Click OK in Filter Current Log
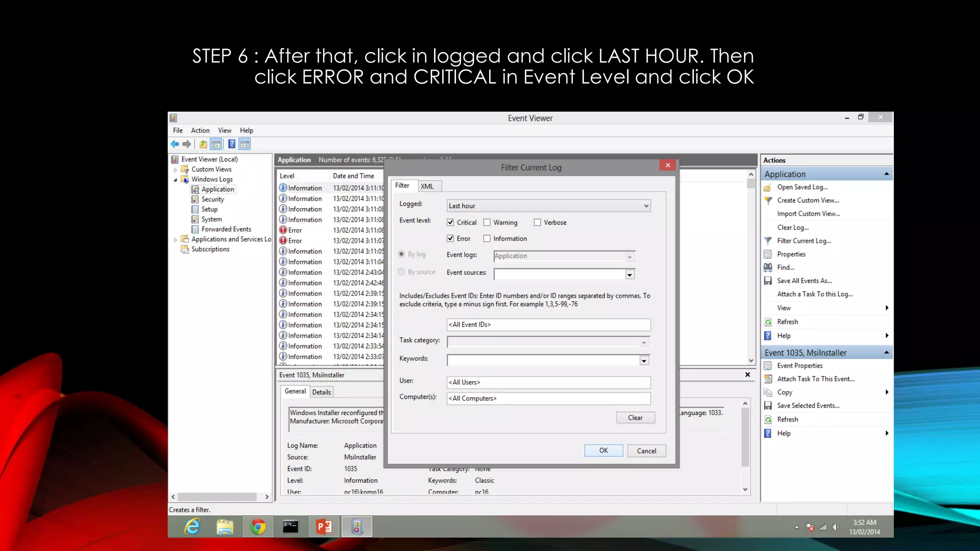Viewport: 980px width, 551px height. [x=603, y=451]
